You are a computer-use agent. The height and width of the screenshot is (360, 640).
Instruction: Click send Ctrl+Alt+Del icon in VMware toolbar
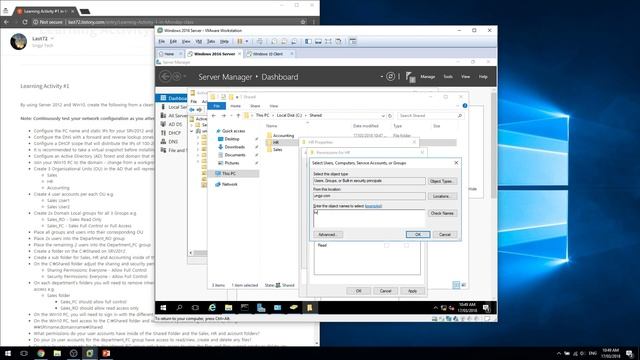(260, 41)
